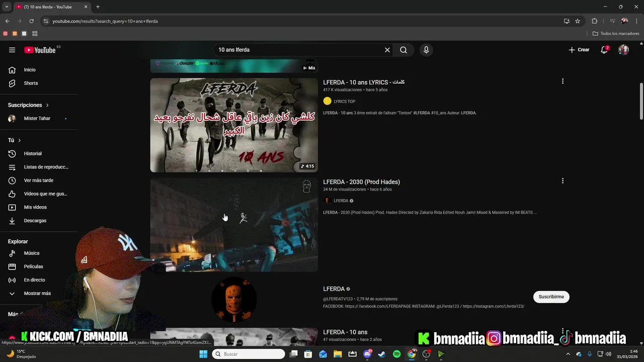Run search with magnifier button
644x362 pixels.
point(404,50)
